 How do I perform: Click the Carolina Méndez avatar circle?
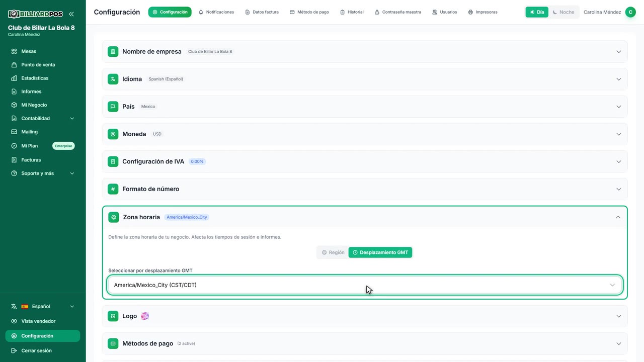(x=630, y=12)
